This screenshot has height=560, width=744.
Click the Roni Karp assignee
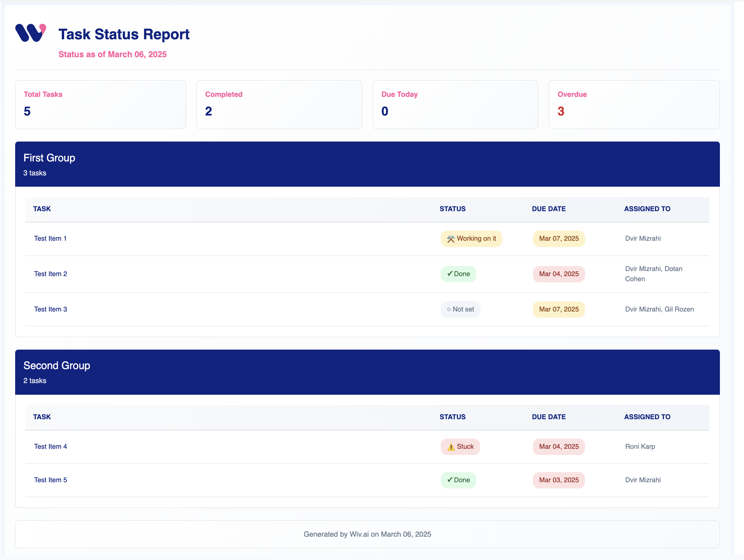tap(640, 447)
